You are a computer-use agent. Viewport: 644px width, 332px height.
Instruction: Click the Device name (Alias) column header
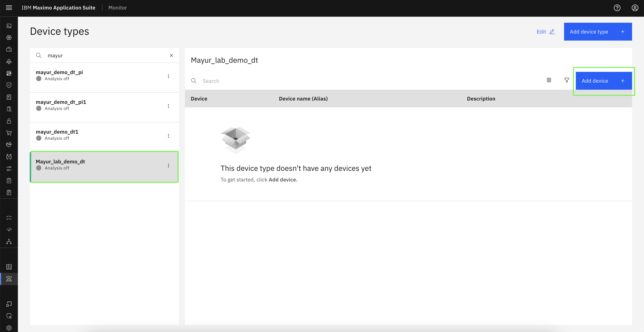point(303,99)
